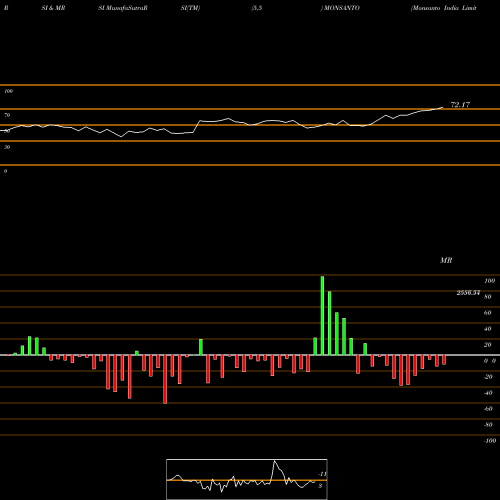Select the longest red MR histogram bar
This screenshot has width=500, height=500.
click(165, 379)
